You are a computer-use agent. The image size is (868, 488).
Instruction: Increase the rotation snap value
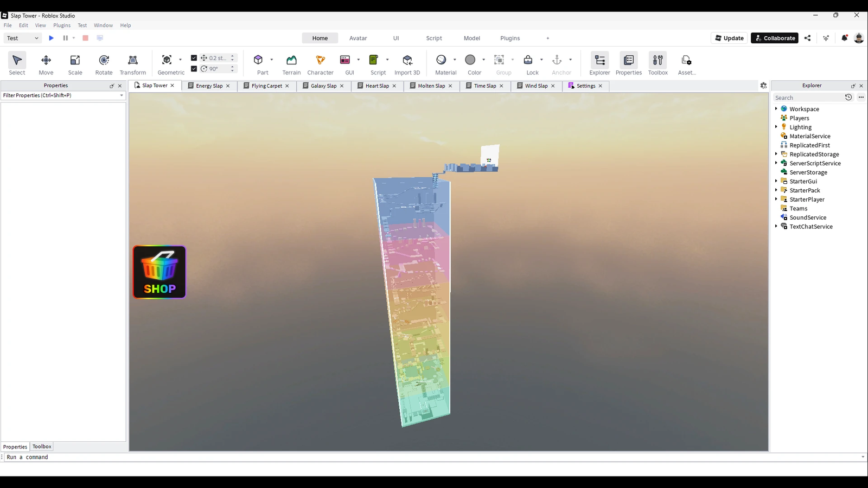tap(233, 67)
